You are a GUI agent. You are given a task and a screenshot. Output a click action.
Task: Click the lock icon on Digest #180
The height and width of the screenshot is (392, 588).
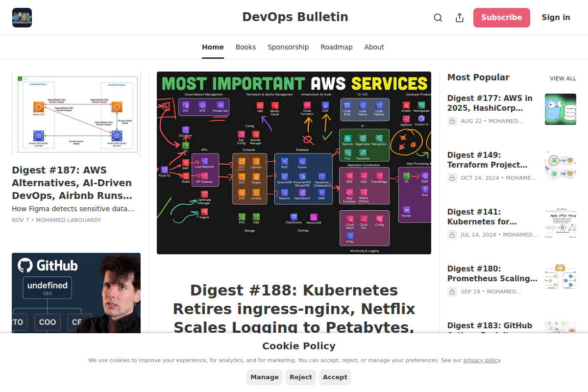coord(452,291)
